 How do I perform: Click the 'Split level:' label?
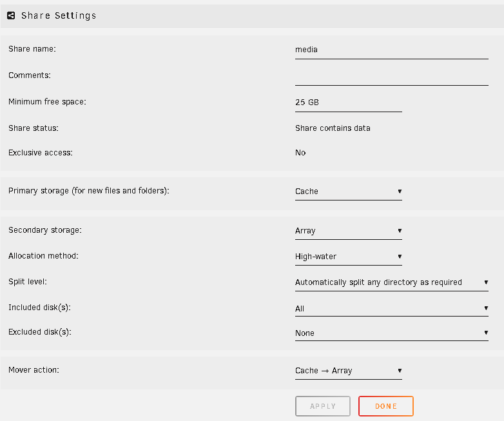(x=28, y=282)
